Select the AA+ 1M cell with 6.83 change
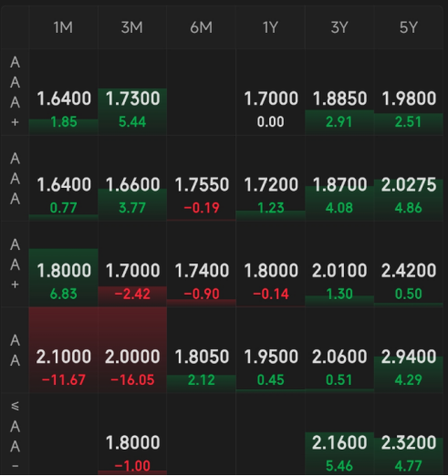This screenshot has width=448, height=476. (63, 264)
